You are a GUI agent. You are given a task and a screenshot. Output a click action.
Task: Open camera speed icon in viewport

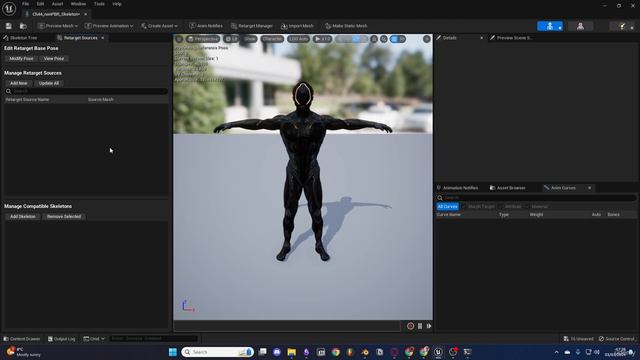pyautogui.click(x=384, y=39)
